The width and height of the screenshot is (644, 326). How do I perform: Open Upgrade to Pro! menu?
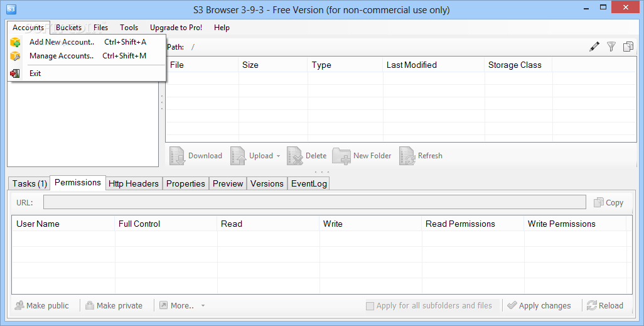[176, 28]
